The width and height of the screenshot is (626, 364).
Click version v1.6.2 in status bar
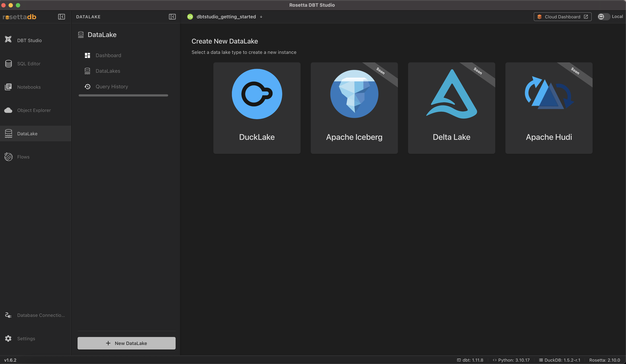point(10,360)
